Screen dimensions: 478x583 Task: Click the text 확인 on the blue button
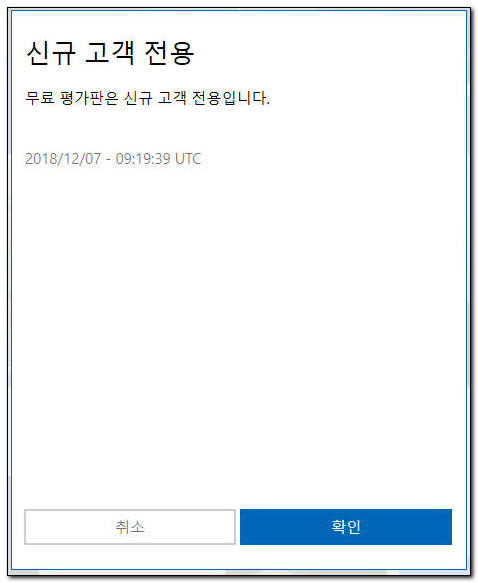[346, 526]
